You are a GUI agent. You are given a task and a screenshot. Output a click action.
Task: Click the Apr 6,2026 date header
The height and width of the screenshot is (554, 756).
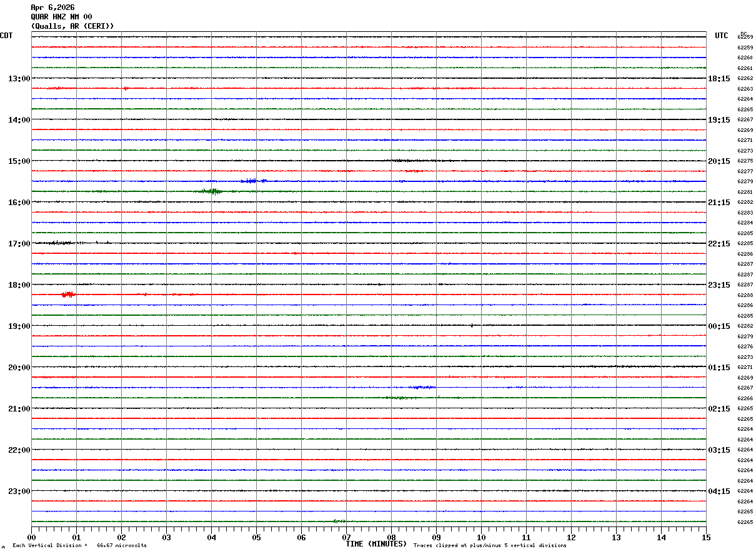pyautogui.click(x=52, y=8)
